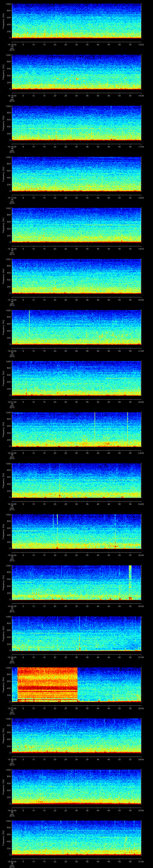Click the 19:21:00 timestamp label

[12, 402]
